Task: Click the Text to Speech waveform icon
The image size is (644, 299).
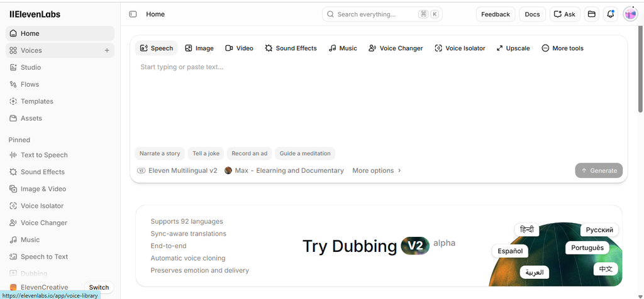Action: [x=13, y=155]
